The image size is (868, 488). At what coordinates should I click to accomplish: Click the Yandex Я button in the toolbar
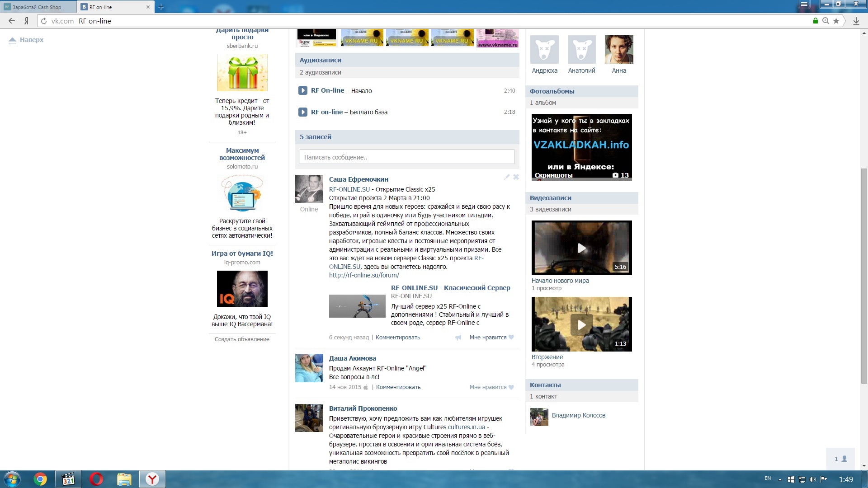pos(27,21)
